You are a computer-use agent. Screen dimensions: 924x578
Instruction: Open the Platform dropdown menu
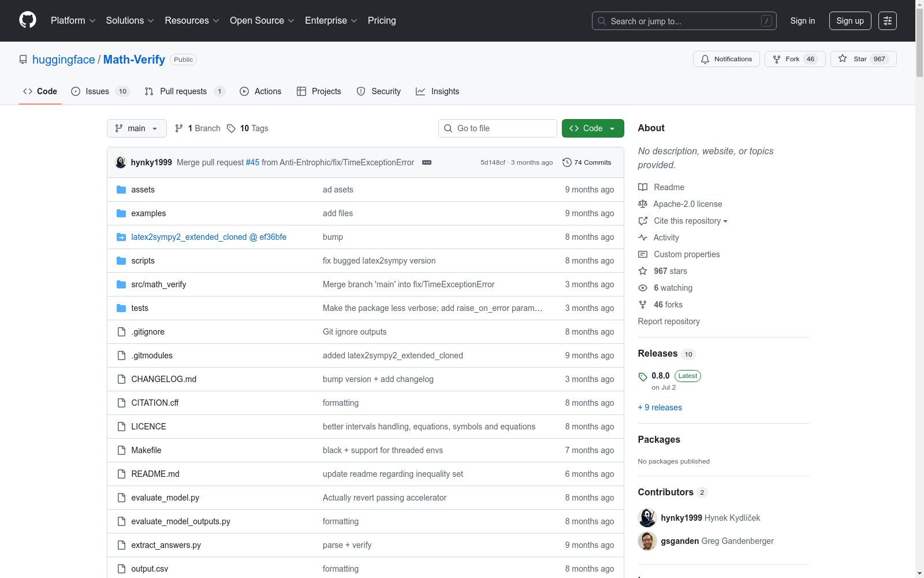pos(73,21)
